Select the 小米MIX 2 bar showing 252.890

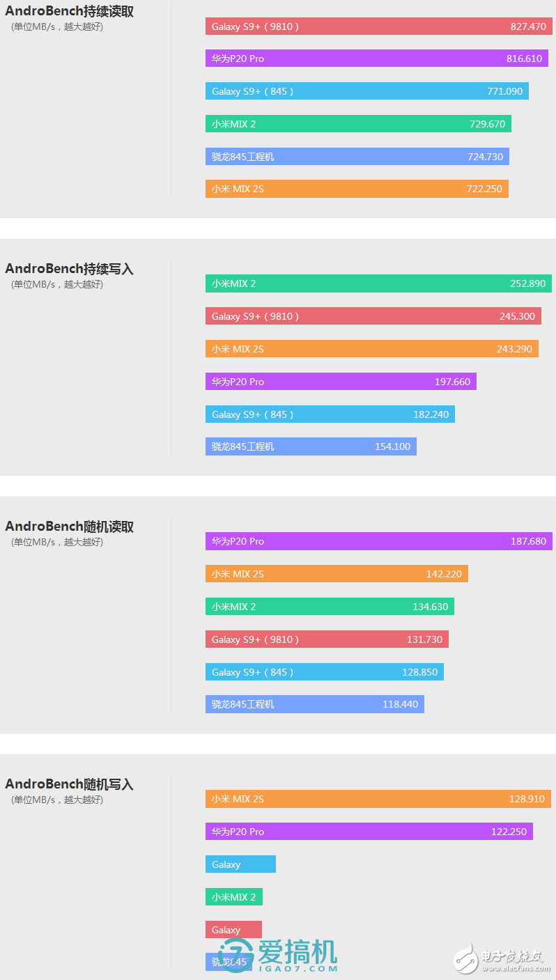378,283
